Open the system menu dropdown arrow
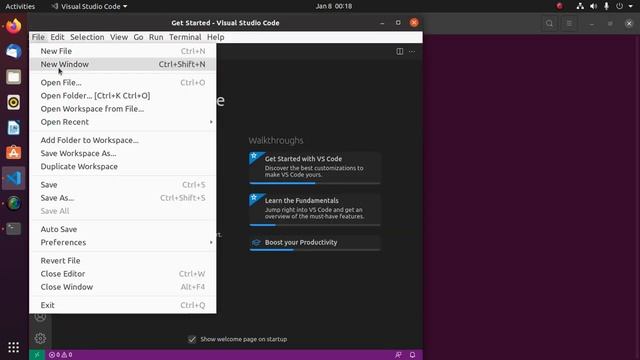 pyautogui.click(x=631, y=6)
